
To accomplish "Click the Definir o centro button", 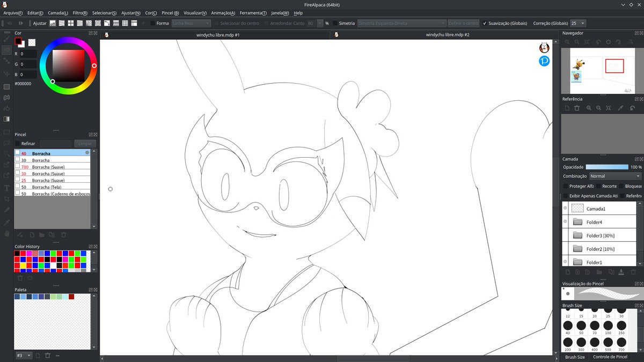I will point(464,23).
